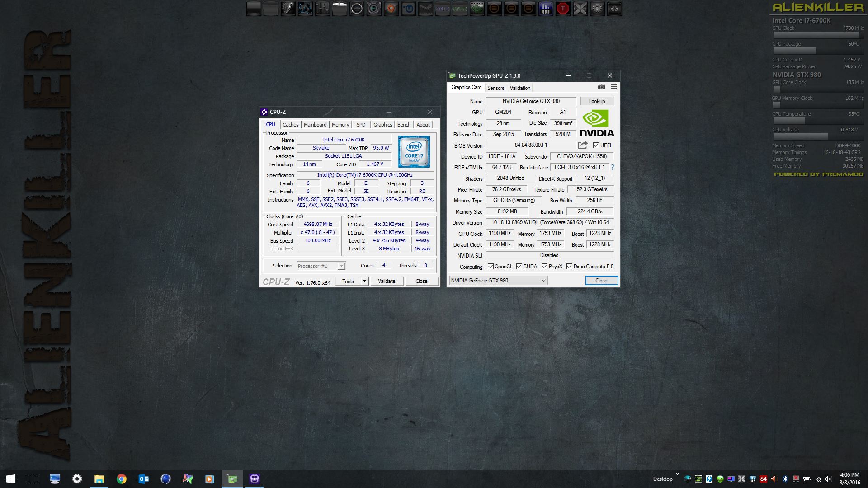Screen dimensions: 868x488
Task: Click the Tools button in CPU-Z
Action: (348, 281)
